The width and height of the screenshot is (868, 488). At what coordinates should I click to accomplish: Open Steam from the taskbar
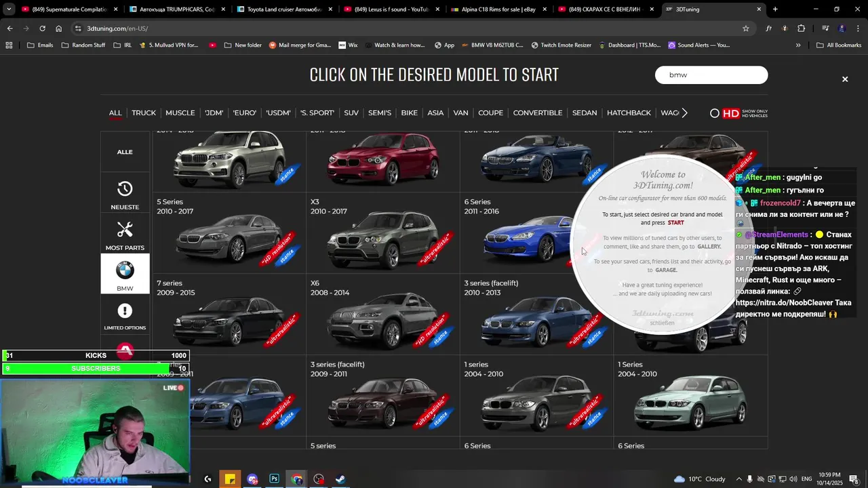coord(340,479)
